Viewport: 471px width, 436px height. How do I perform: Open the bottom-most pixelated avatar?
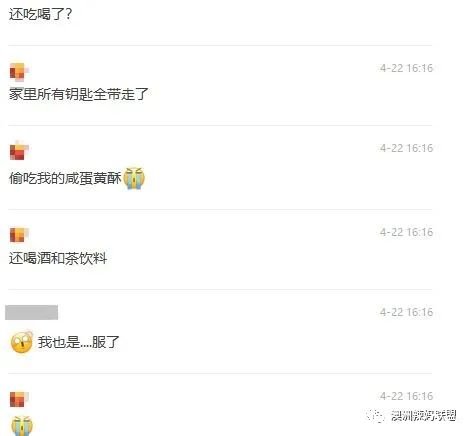(x=18, y=399)
